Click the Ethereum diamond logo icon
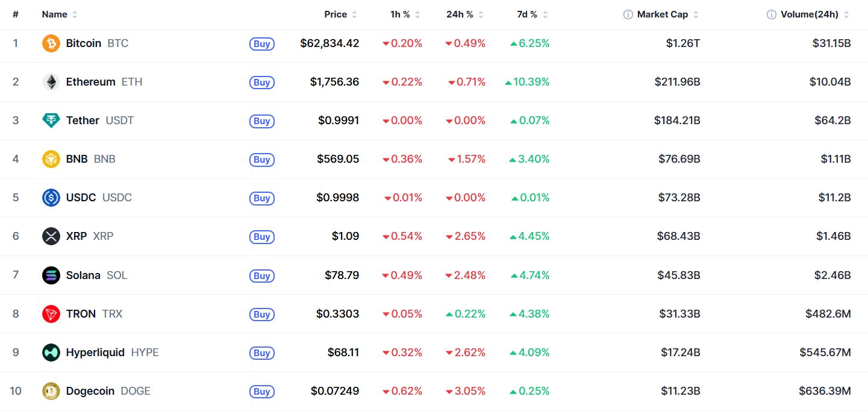 pos(51,82)
